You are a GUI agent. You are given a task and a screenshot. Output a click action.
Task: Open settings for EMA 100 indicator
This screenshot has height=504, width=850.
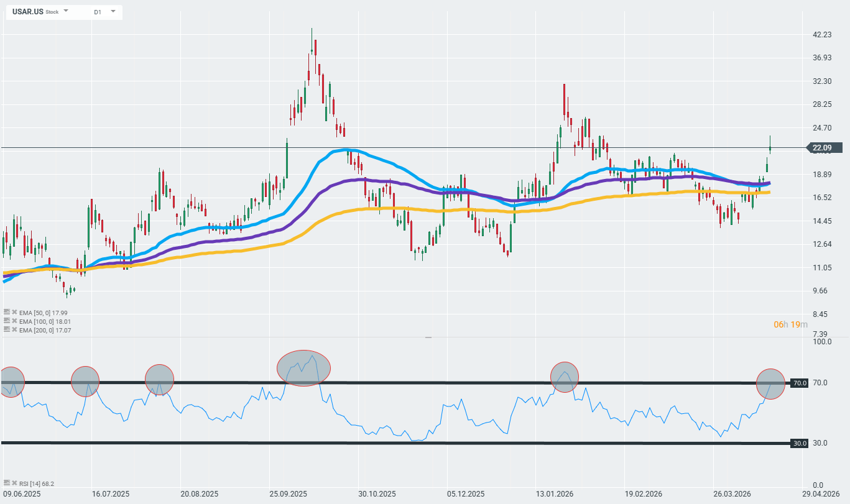(x=6, y=321)
